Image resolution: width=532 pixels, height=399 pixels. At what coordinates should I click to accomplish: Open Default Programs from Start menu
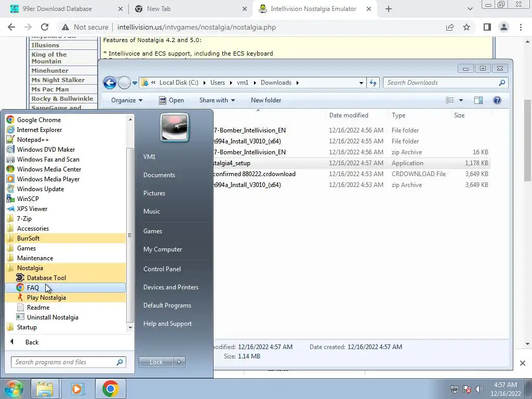(167, 305)
